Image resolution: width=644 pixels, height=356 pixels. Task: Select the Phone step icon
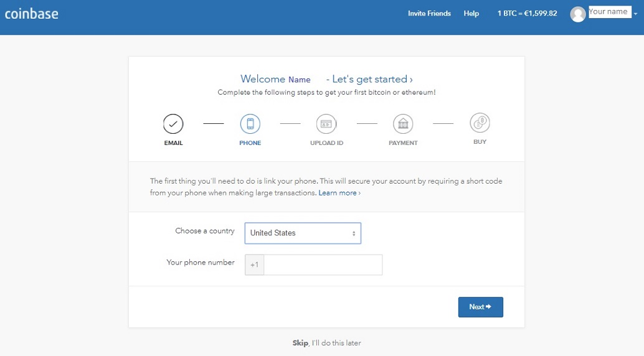pos(250,124)
